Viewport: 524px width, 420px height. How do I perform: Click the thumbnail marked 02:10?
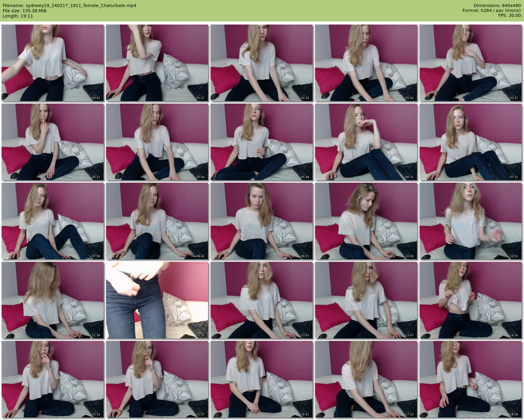coord(262,63)
